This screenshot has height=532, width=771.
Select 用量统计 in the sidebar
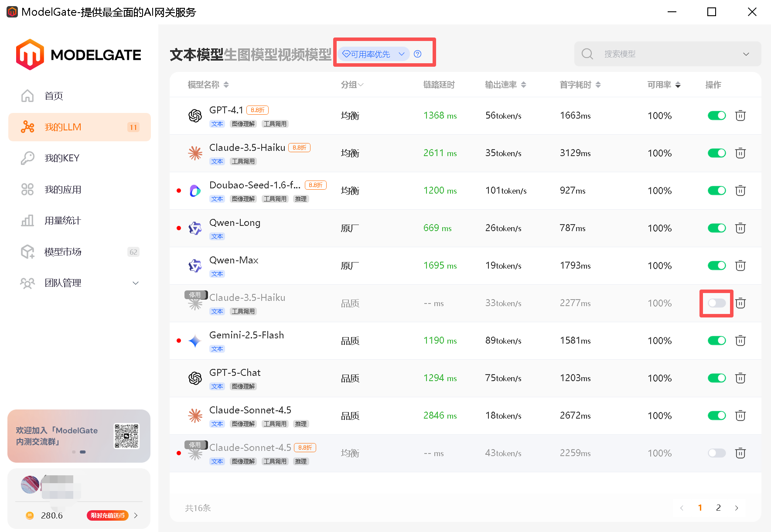coord(62,220)
